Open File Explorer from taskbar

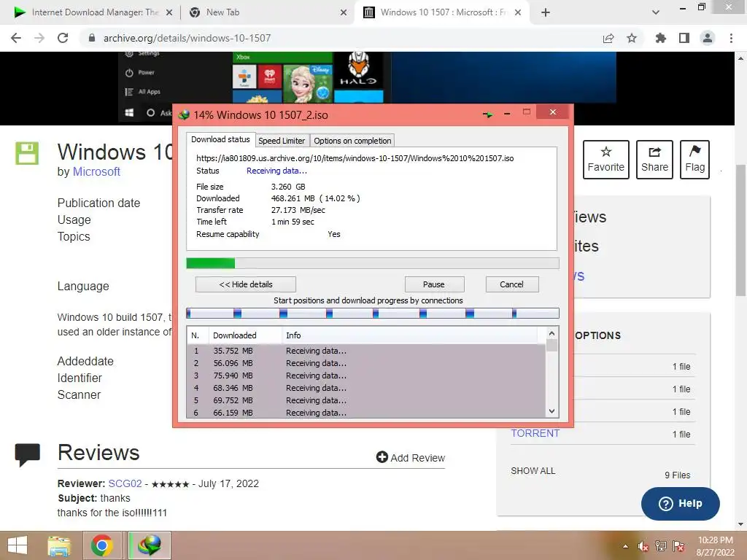point(59,545)
